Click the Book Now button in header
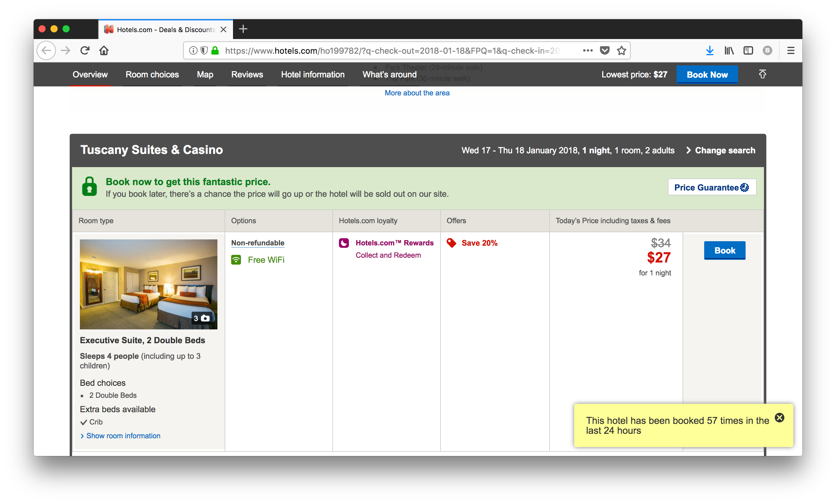This screenshot has width=836, height=504. [x=707, y=75]
